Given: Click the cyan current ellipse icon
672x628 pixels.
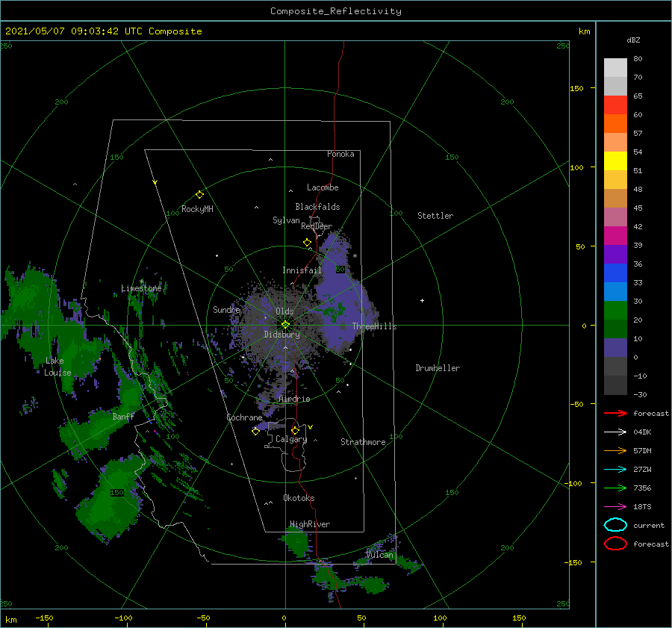Looking at the screenshot, I should click(615, 525).
